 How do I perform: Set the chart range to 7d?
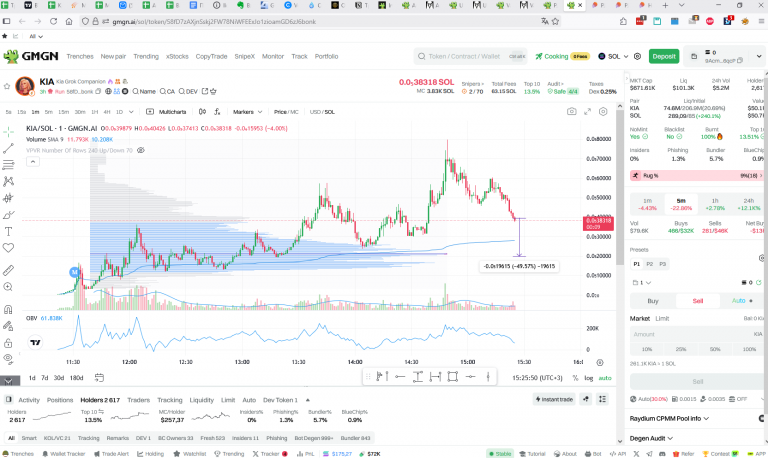pyautogui.click(x=45, y=378)
